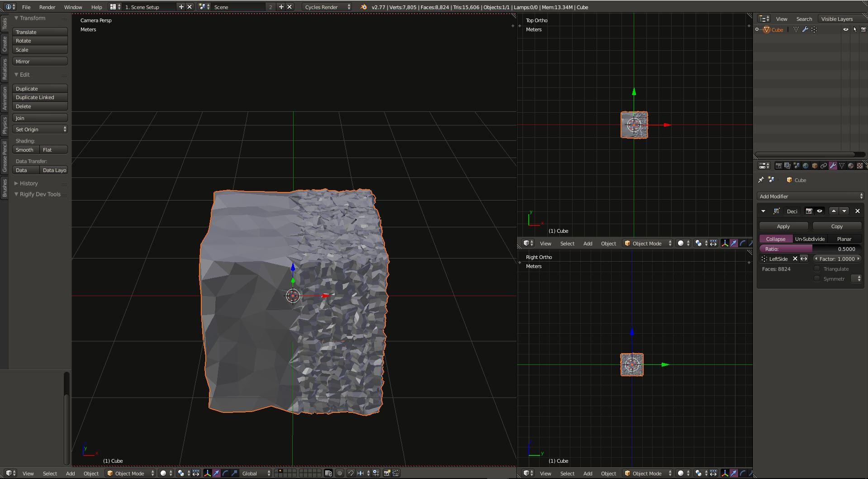Open the Add Modifier dropdown
This screenshot has height=479, width=868.
[810, 196]
